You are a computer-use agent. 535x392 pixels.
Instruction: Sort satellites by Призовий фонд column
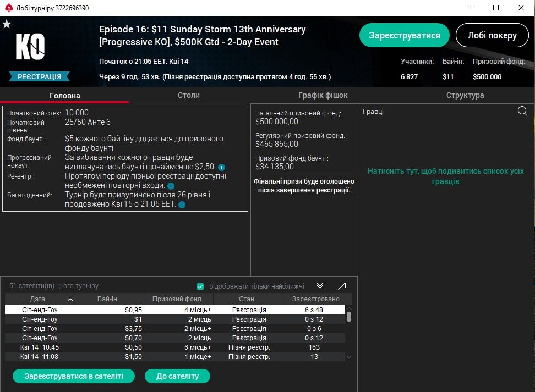[x=178, y=299]
